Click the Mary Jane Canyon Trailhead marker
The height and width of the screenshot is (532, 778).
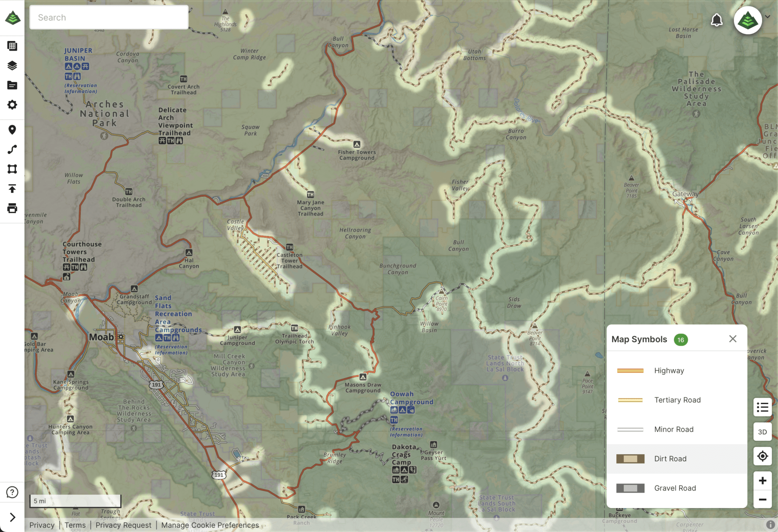[x=310, y=194]
